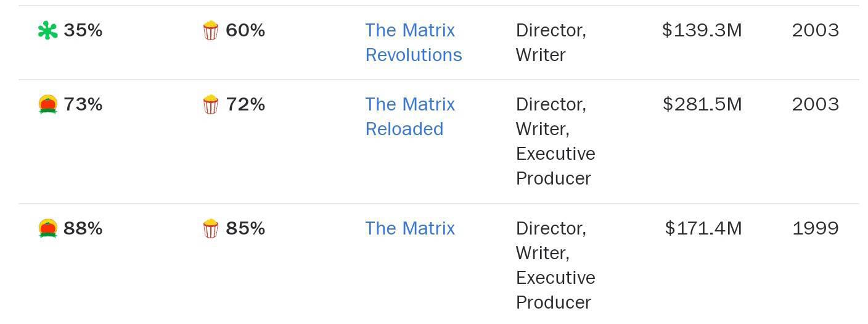This screenshot has height=324, width=868.
Task: Select the 72% audience score
Action: (x=245, y=104)
